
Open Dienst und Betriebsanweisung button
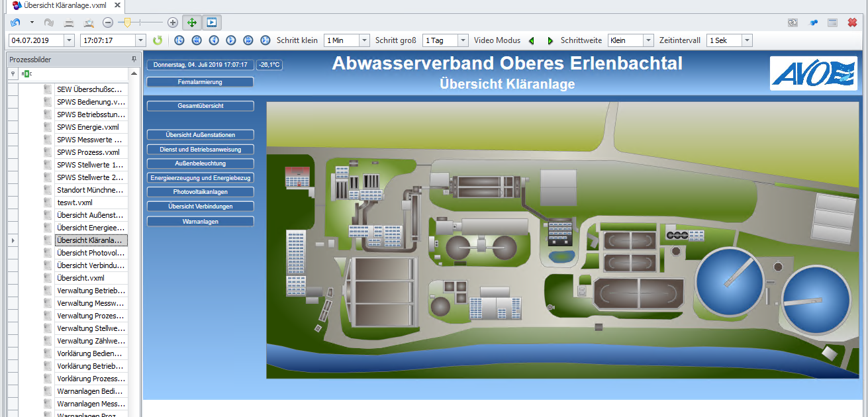click(200, 150)
